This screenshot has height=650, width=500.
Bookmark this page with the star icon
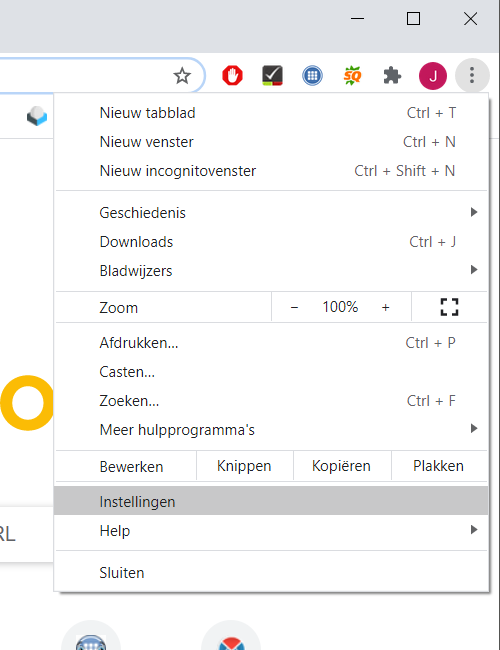pyautogui.click(x=182, y=76)
